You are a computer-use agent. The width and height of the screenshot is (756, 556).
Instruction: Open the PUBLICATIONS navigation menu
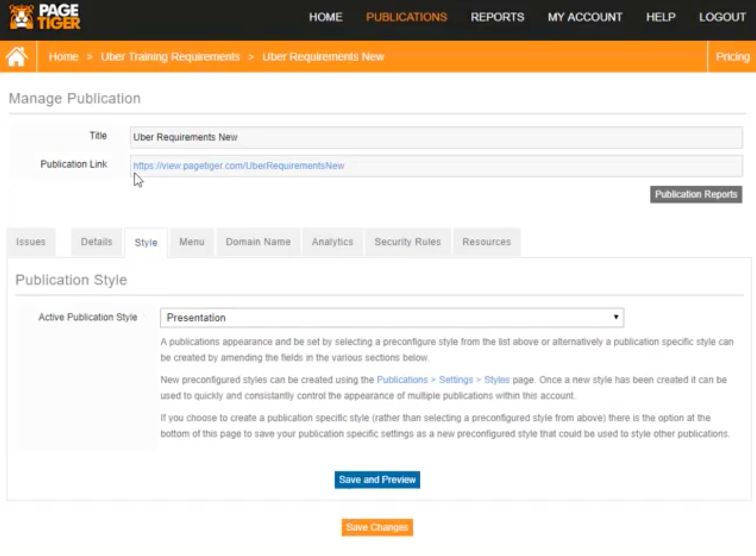[407, 17]
